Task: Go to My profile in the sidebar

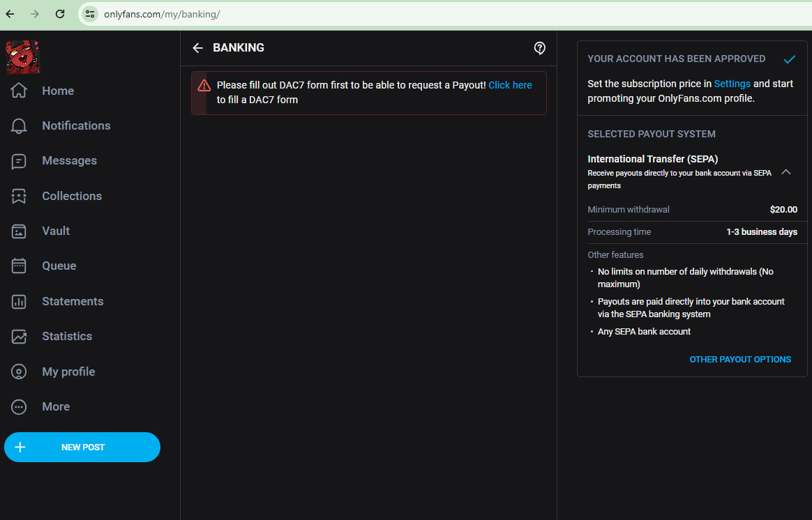Action: point(68,372)
